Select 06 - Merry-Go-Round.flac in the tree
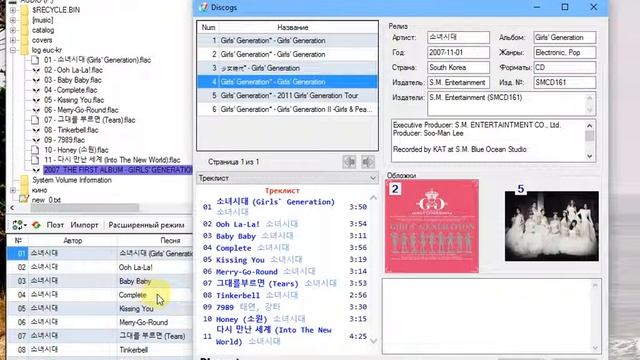Screen dimensions: 640x360 81,110
